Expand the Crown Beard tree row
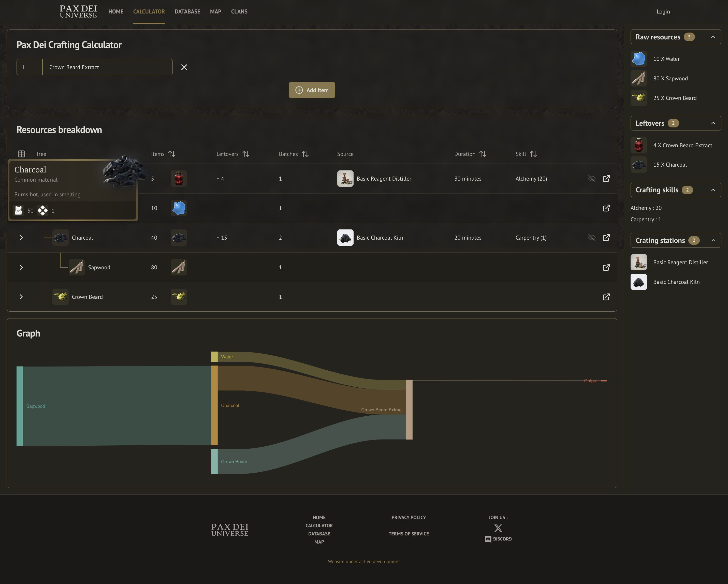The width and height of the screenshot is (728, 584). coord(21,297)
